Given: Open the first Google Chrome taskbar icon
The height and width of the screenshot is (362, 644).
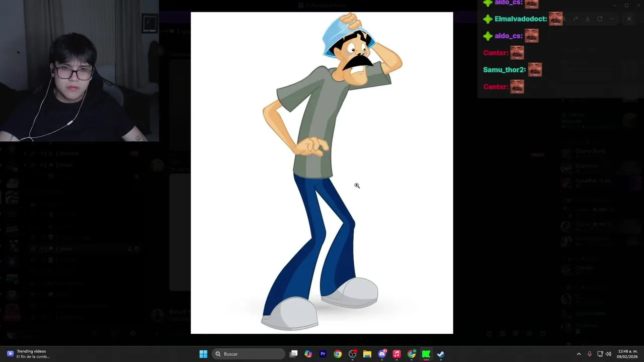Looking at the screenshot, I should (x=338, y=354).
